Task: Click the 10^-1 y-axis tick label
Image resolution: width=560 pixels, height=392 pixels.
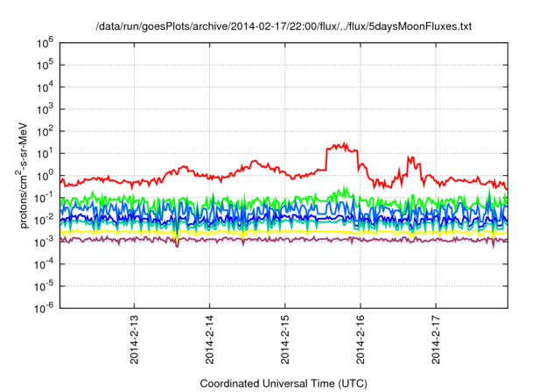Action: pos(44,198)
